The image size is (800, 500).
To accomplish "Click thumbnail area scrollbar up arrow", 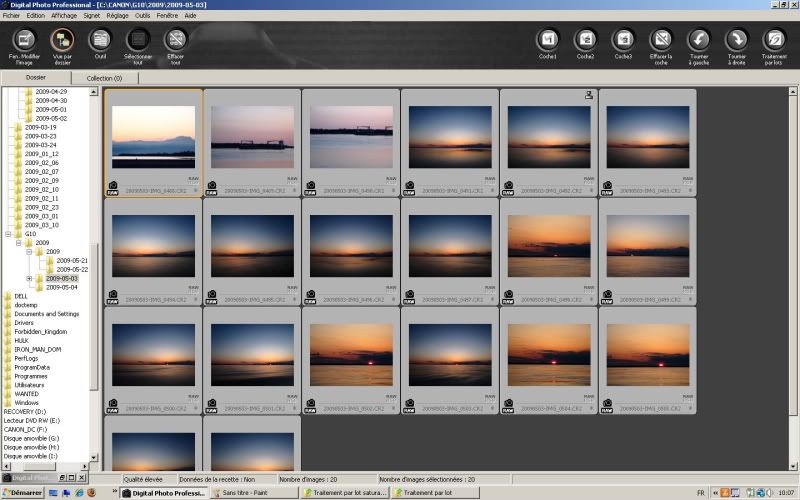I will click(x=793, y=92).
